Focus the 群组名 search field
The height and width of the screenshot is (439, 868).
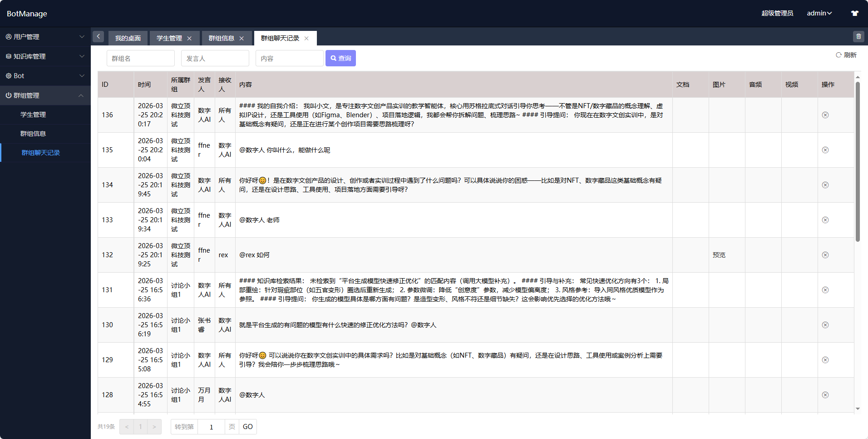(x=140, y=58)
